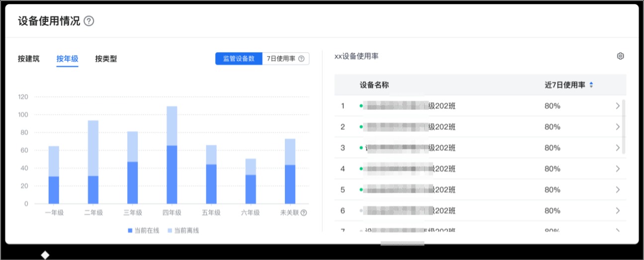This screenshot has height=260, width=644.
Task: Toggle 当前在线 legend series
Action: click(143, 231)
